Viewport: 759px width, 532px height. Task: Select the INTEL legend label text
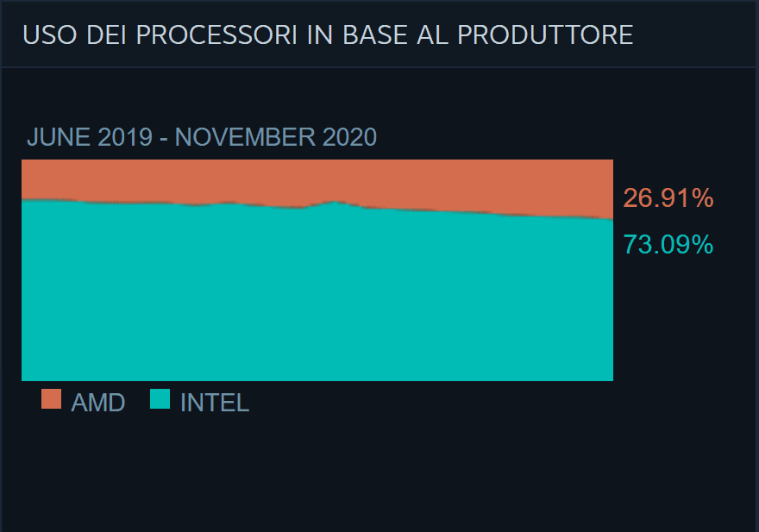(x=215, y=403)
